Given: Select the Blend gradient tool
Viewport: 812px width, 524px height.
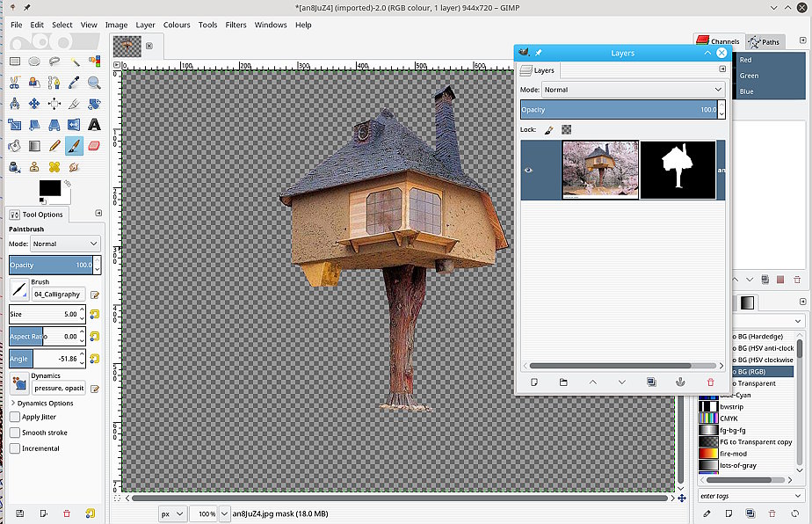Looking at the screenshot, I should (34, 146).
